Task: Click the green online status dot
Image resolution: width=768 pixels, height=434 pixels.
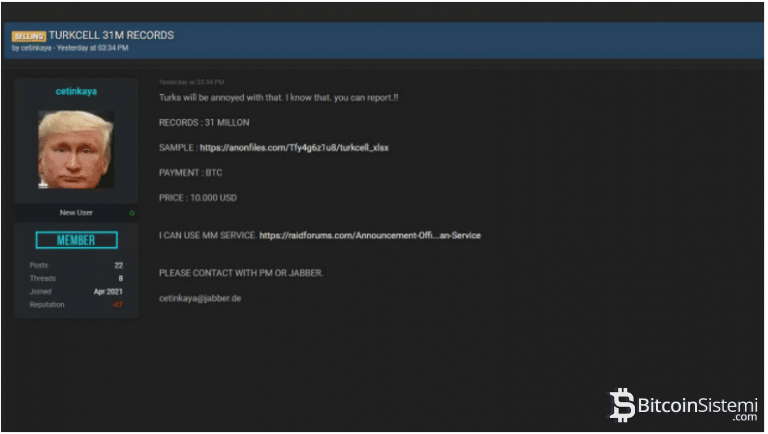Action: [x=132, y=213]
